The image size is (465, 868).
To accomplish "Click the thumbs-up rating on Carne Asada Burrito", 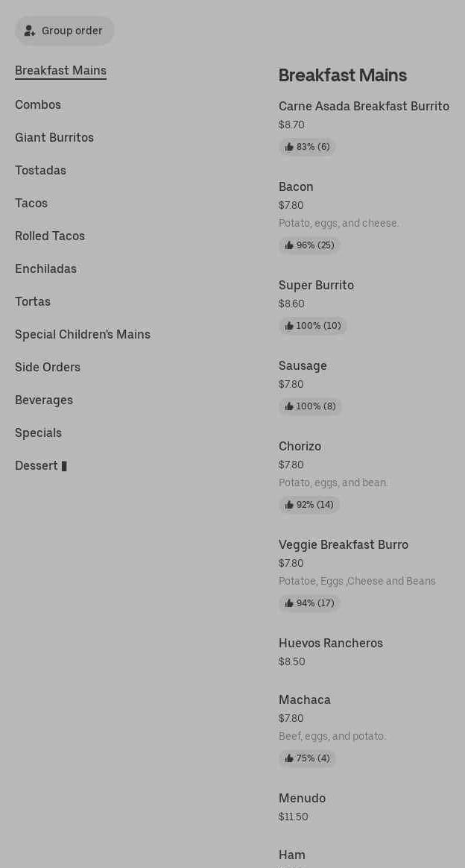I will coord(307,147).
